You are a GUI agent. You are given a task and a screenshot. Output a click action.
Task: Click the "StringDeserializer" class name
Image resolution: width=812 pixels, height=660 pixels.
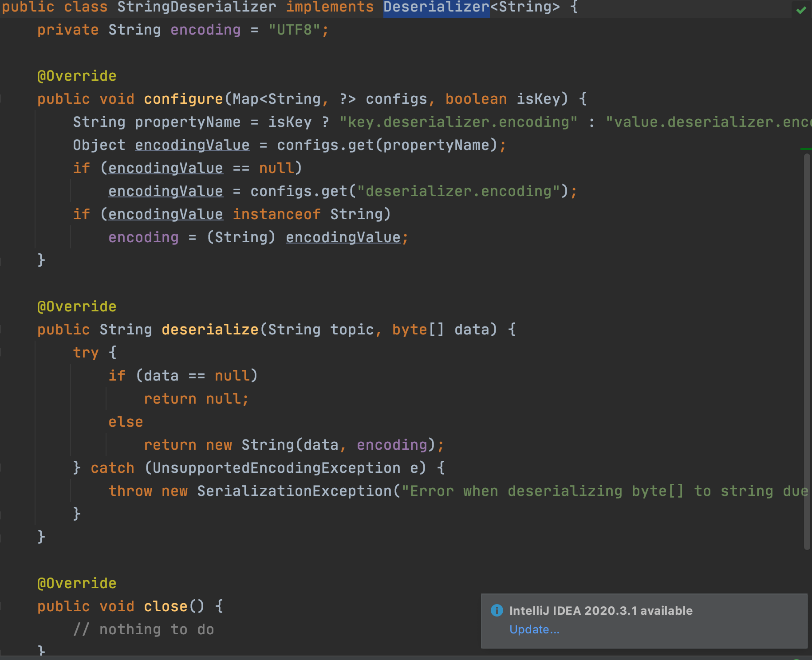click(197, 7)
